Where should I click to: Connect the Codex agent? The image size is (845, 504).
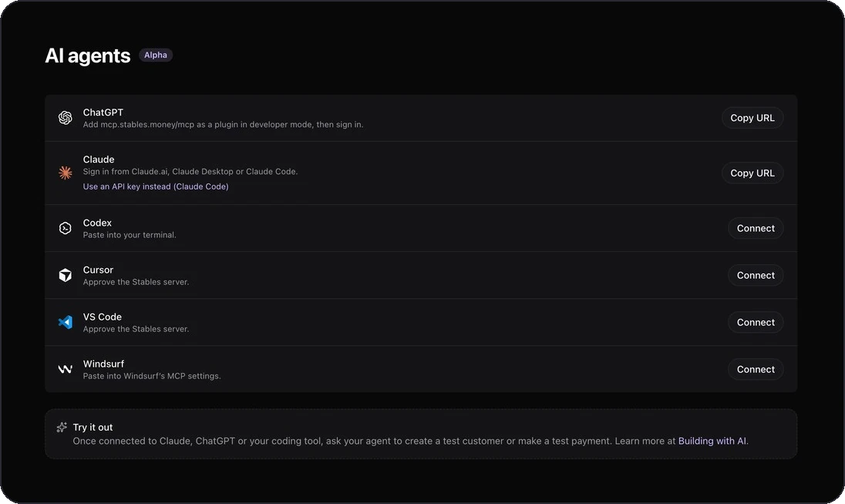pyautogui.click(x=756, y=228)
